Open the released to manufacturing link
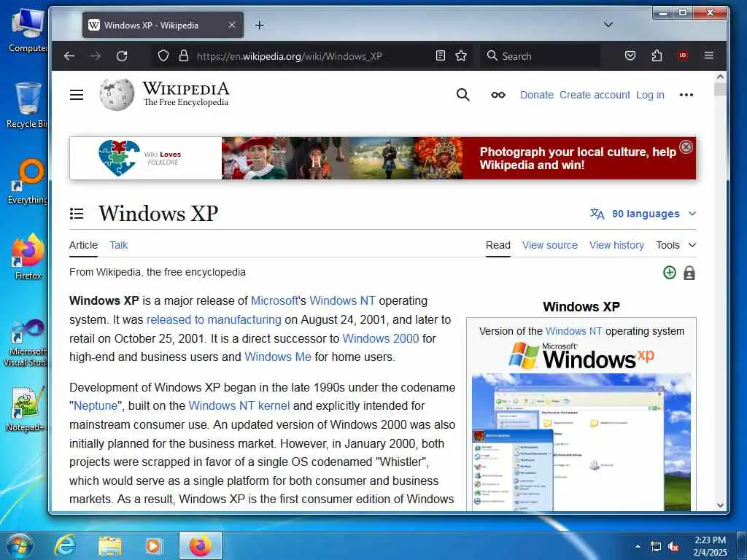Image resolution: width=747 pixels, height=560 pixels. click(x=214, y=319)
